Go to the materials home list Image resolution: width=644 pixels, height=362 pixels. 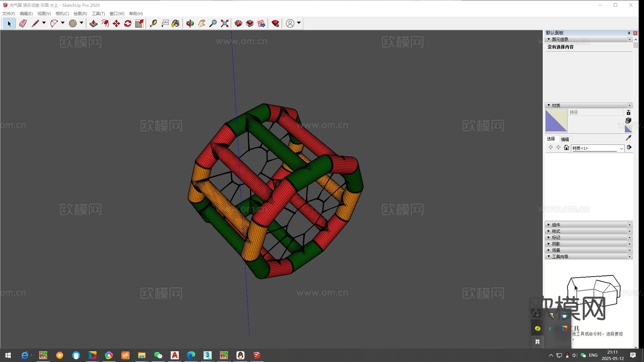566,148
